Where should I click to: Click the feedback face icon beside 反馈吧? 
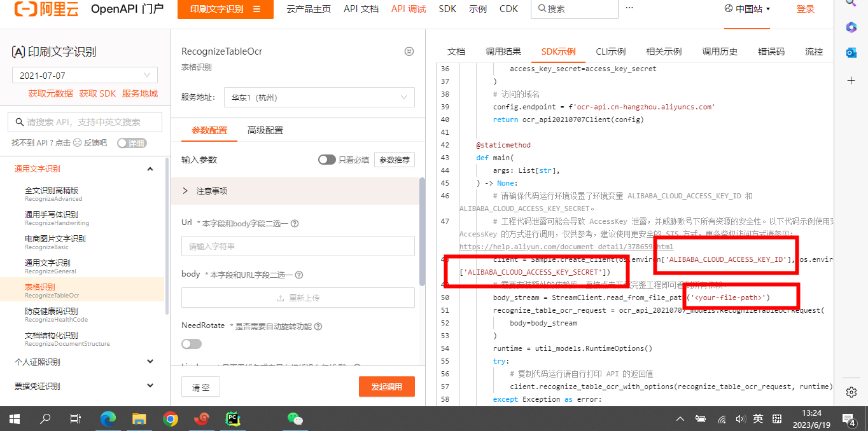click(x=78, y=143)
